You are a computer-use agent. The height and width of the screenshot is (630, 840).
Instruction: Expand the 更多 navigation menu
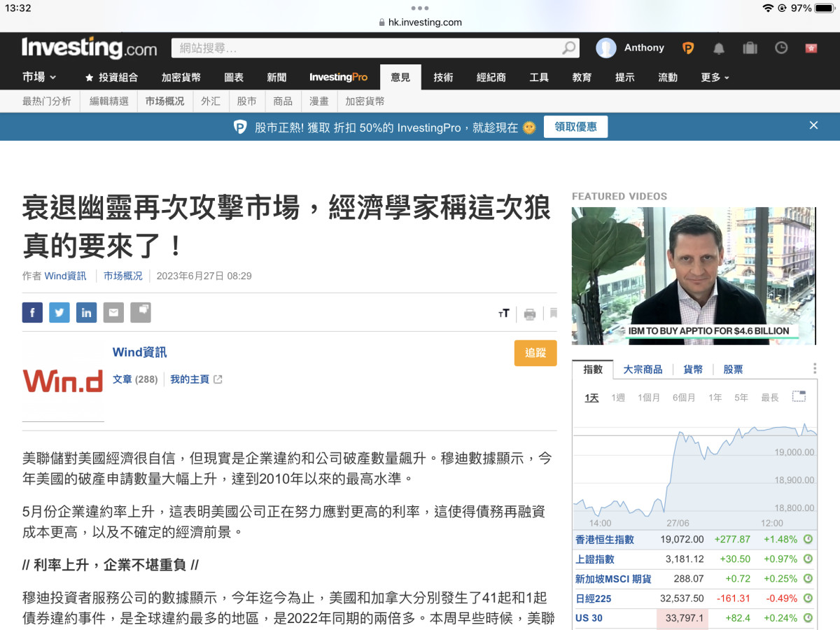(715, 77)
